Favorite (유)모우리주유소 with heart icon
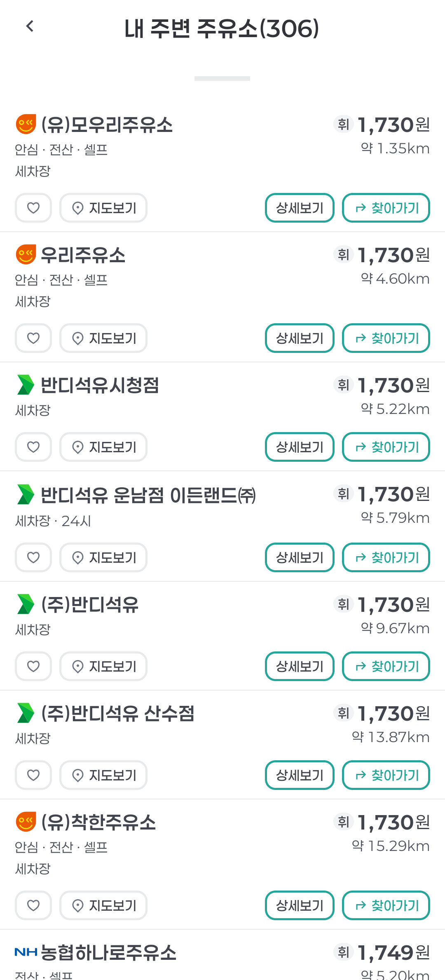 tap(33, 208)
